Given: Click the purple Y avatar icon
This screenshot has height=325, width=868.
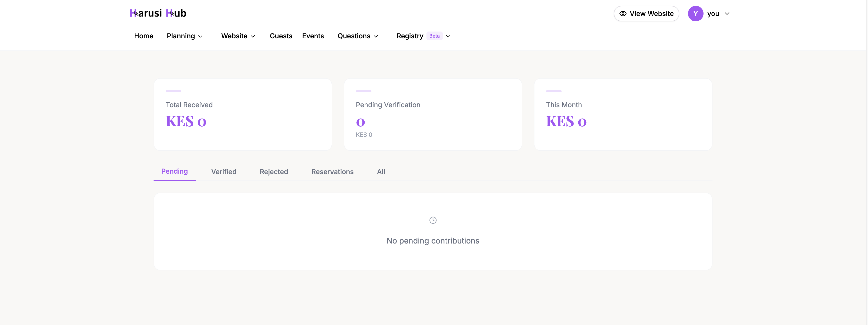Looking at the screenshot, I should pos(696,14).
